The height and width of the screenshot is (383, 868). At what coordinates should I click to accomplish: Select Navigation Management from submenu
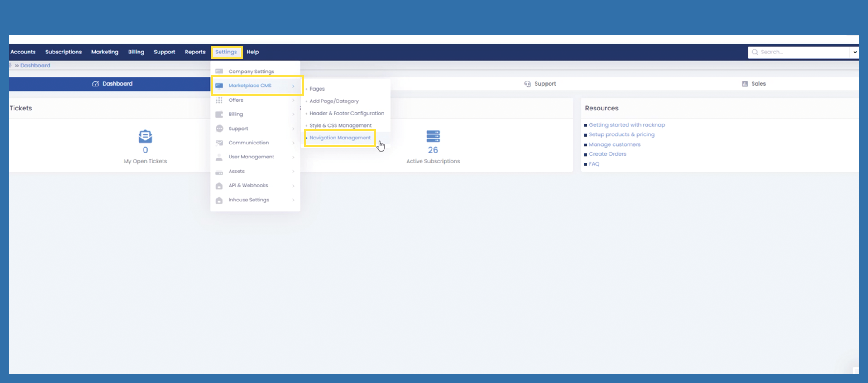pyautogui.click(x=340, y=138)
